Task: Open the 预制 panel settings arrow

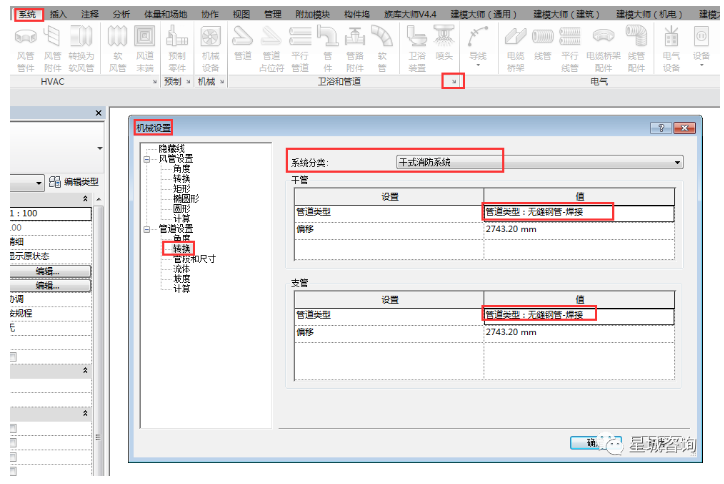Action: click(188, 82)
